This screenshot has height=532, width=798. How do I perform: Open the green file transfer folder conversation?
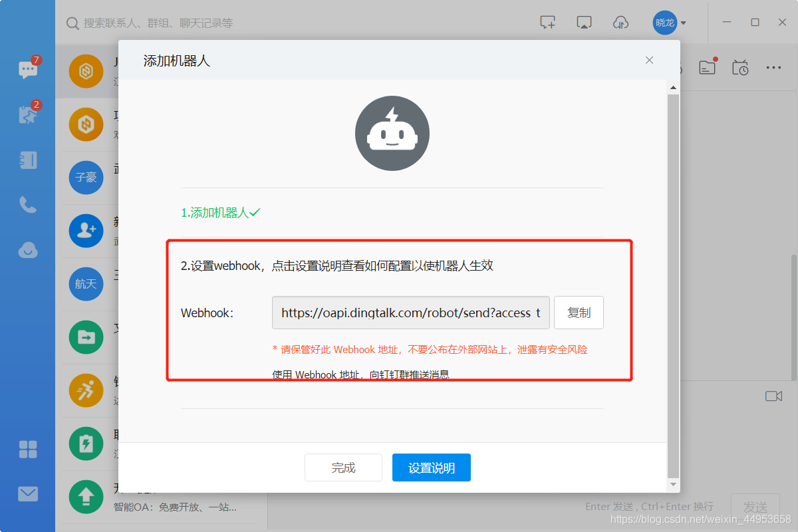point(86,337)
